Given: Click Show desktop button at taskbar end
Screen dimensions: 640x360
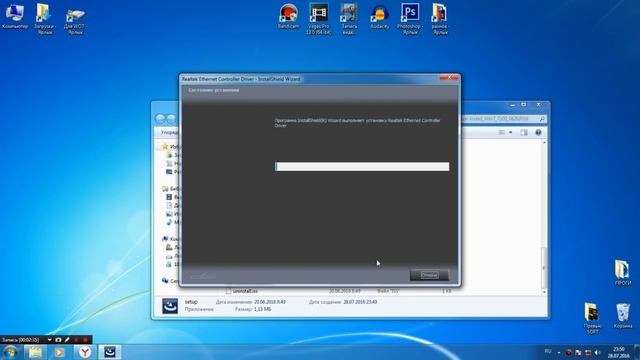Looking at the screenshot, I should coord(638,352).
